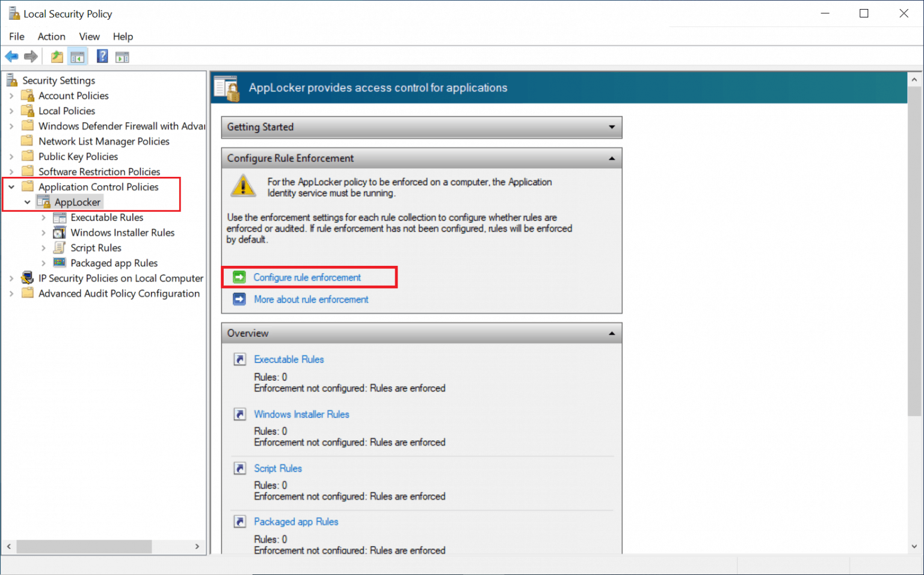The width and height of the screenshot is (924, 575).
Task: Select the Security Settings root node
Action: [59, 81]
